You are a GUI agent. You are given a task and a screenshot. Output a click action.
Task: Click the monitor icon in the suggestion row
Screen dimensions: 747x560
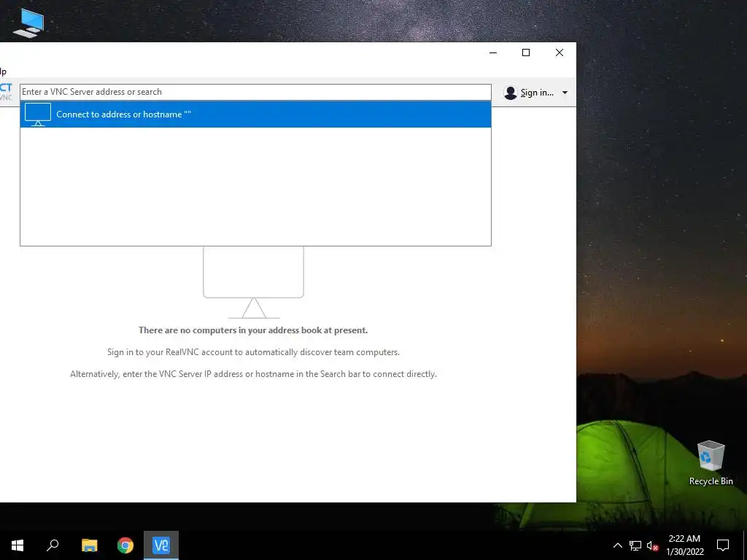[x=38, y=114]
